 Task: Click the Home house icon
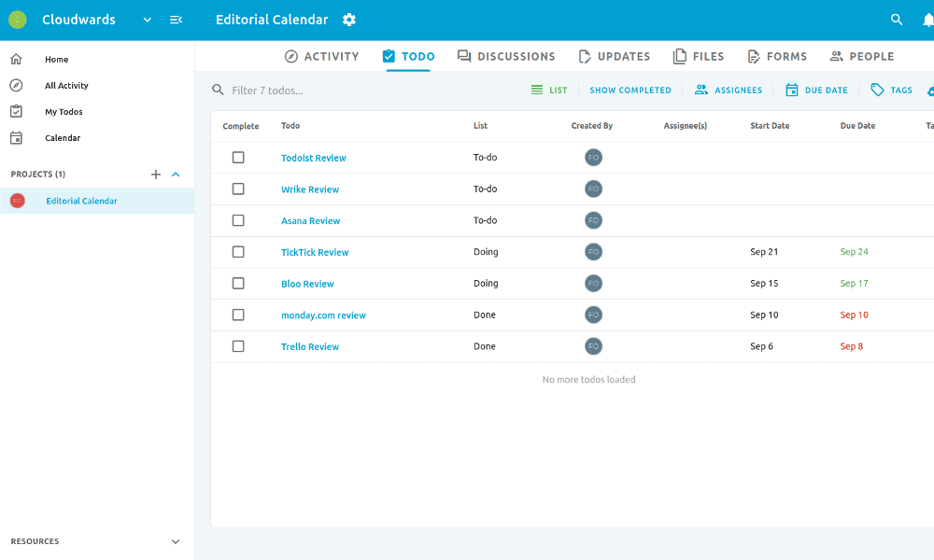pos(16,59)
